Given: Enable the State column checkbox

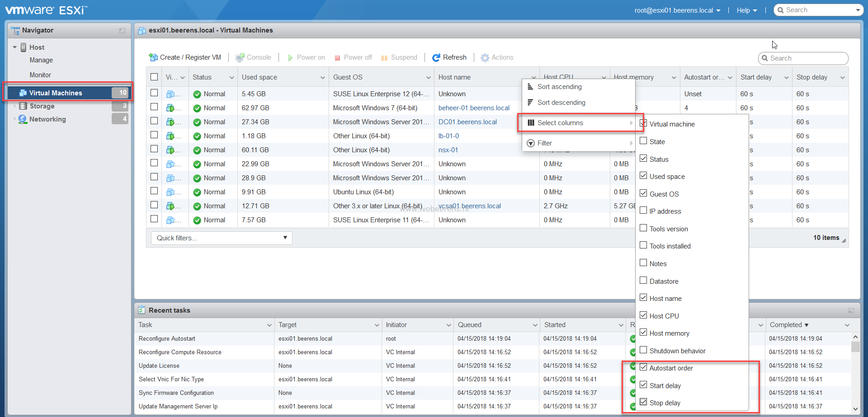Looking at the screenshot, I should click(x=643, y=141).
